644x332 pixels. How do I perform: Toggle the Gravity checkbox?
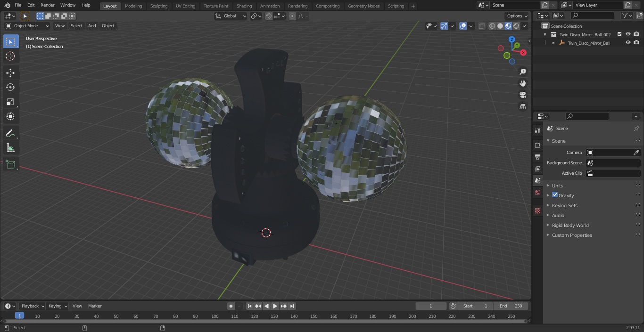click(x=555, y=195)
